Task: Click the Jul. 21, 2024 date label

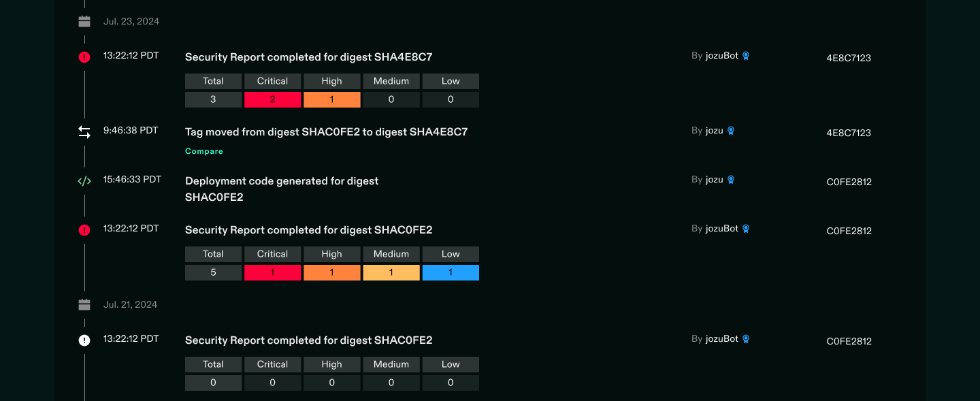Action: tap(130, 304)
